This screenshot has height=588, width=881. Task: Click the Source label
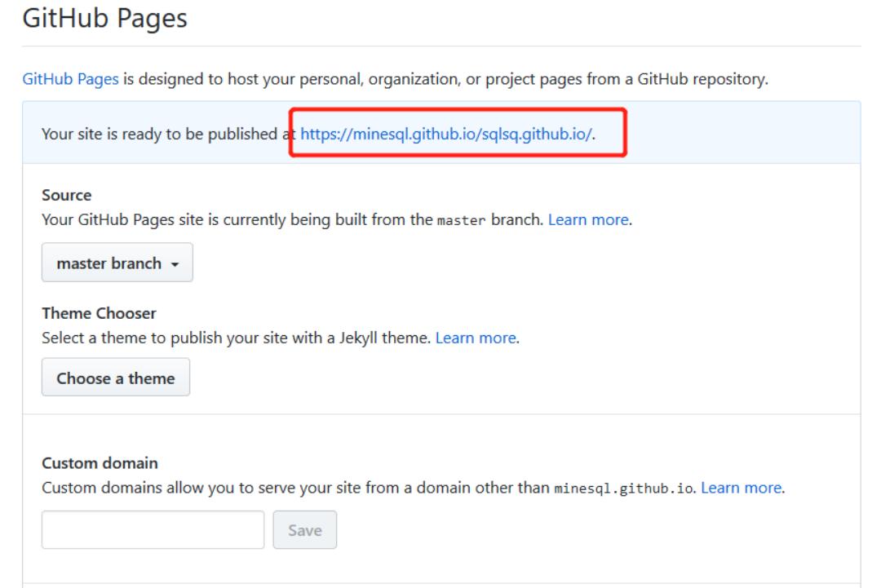67,196
